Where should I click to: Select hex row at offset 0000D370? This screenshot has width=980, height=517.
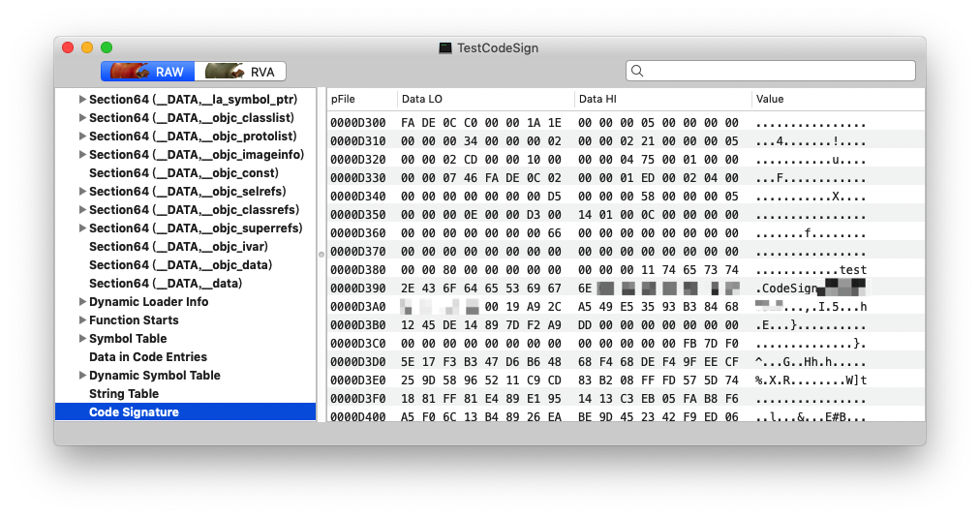click(x=626, y=252)
